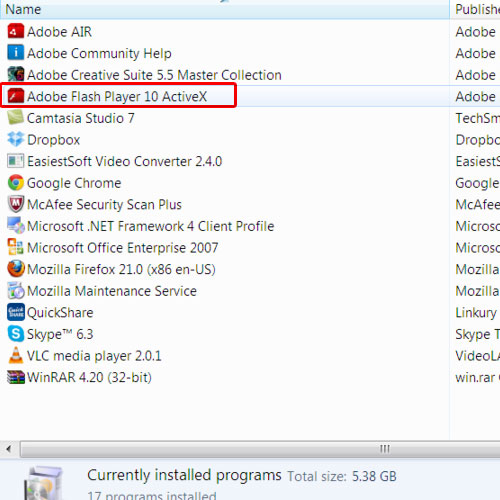Sort by the Publisher column header
Viewport: 500px width, 500px height.
point(475,9)
